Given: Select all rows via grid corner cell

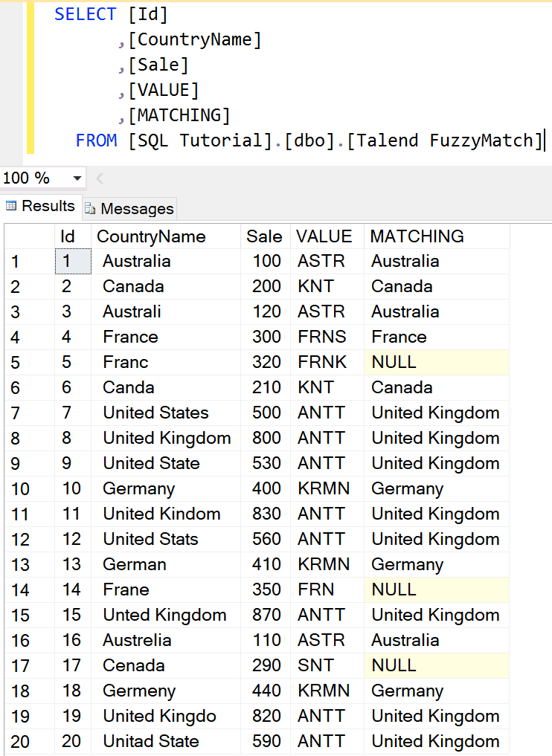Looking at the screenshot, I should (x=29, y=236).
